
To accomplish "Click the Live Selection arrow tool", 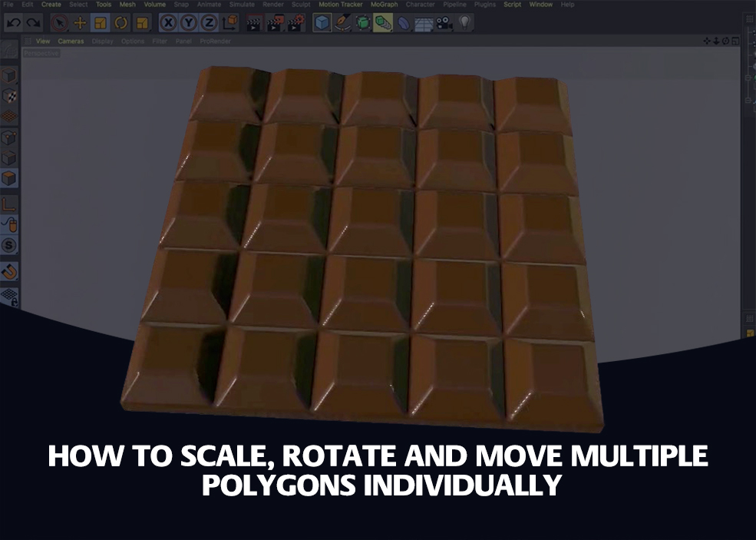I will point(60,23).
